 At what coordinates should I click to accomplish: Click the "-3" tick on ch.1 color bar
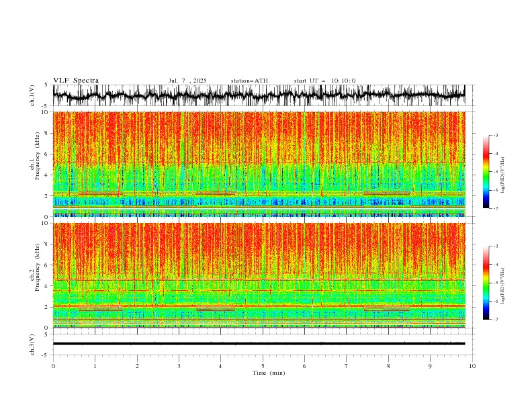(x=495, y=135)
